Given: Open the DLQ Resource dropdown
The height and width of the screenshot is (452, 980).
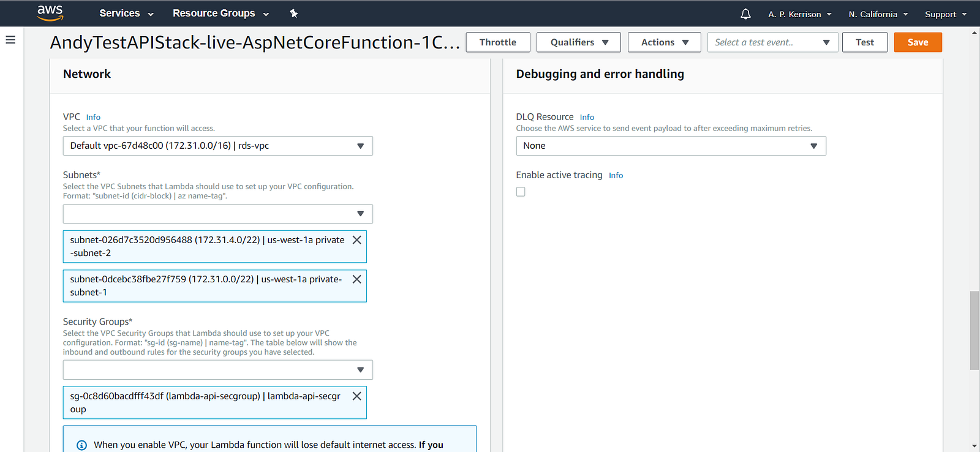Looking at the screenshot, I should (671, 146).
